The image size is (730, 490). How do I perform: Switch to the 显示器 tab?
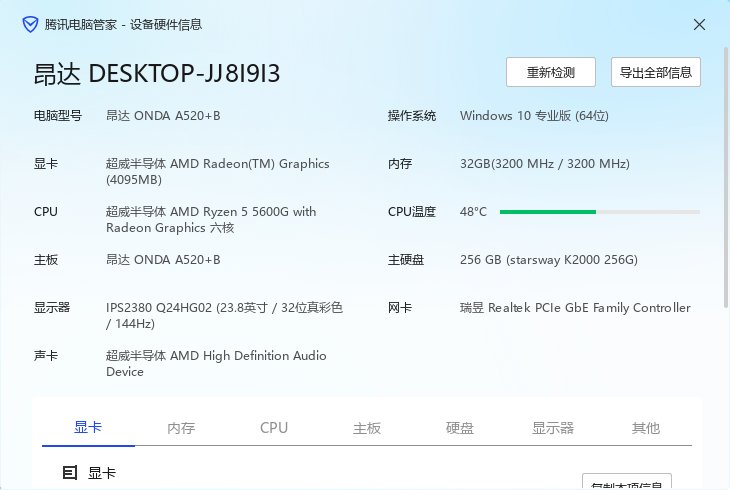553,428
